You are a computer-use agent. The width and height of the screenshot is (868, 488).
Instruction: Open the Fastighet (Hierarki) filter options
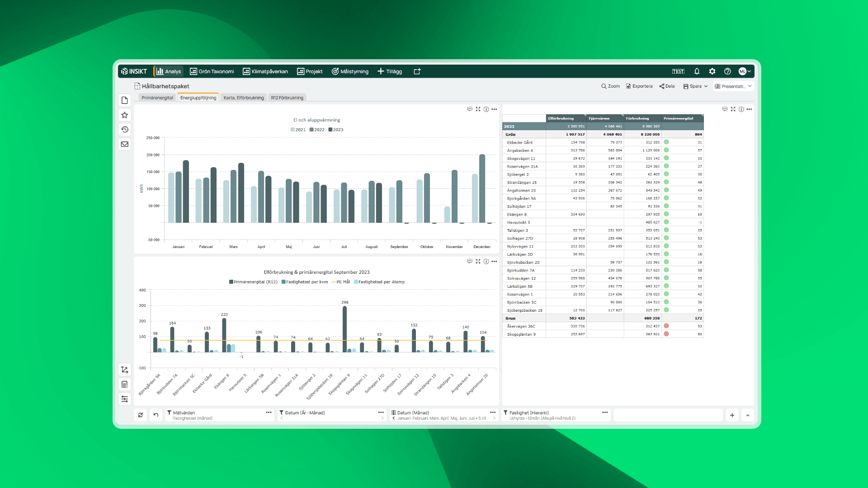tap(605, 413)
